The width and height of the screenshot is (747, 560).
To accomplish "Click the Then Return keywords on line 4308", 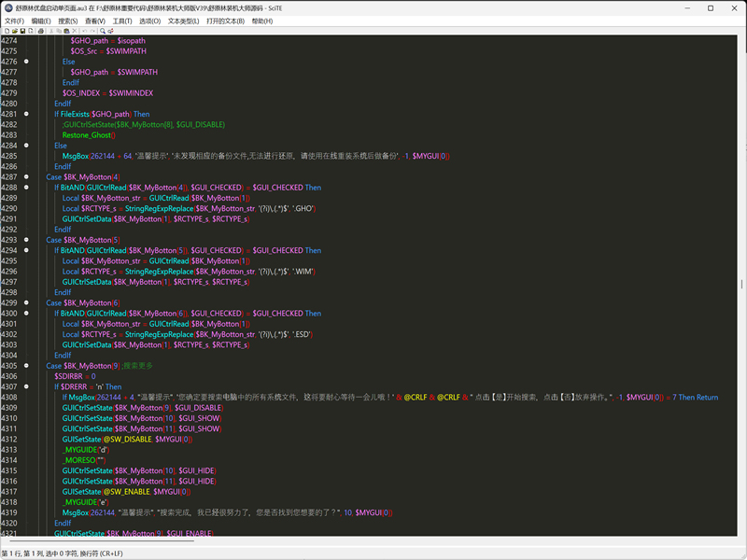I will pyautogui.click(x=698, y=397).
